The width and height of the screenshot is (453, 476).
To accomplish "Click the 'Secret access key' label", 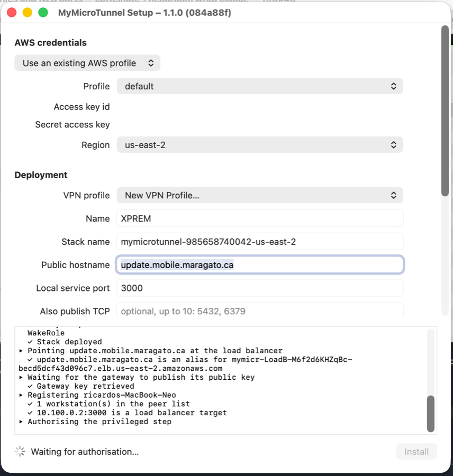I will click(x=73, y=124).
